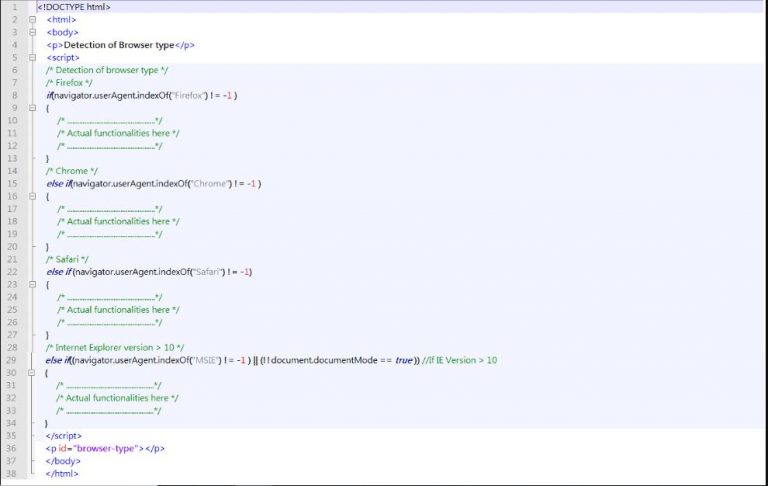Click line number 22 in the margin
The width and height of the screenshot is (768, 486).
(x=12, y=272)
